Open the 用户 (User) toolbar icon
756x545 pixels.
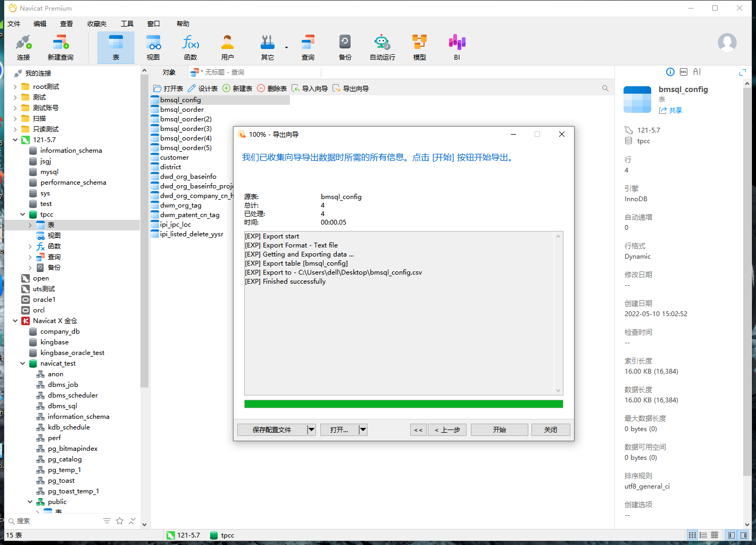click(x=228, y=47)
